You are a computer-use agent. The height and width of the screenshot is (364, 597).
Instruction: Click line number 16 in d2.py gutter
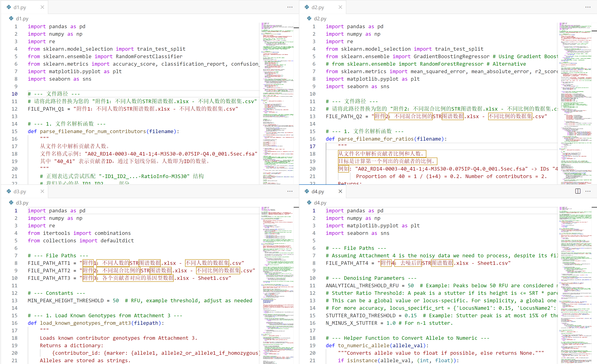(313, 139)
